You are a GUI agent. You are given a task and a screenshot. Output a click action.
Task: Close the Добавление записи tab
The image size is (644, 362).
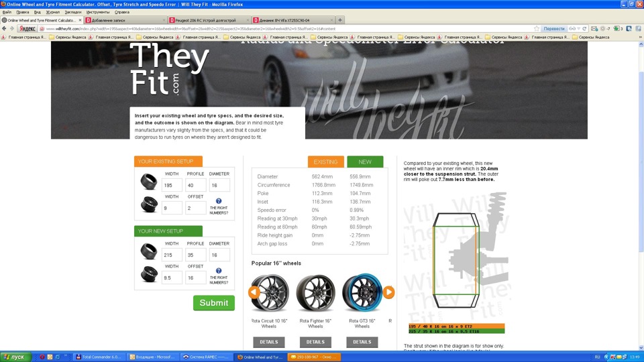tap(164, 20)
